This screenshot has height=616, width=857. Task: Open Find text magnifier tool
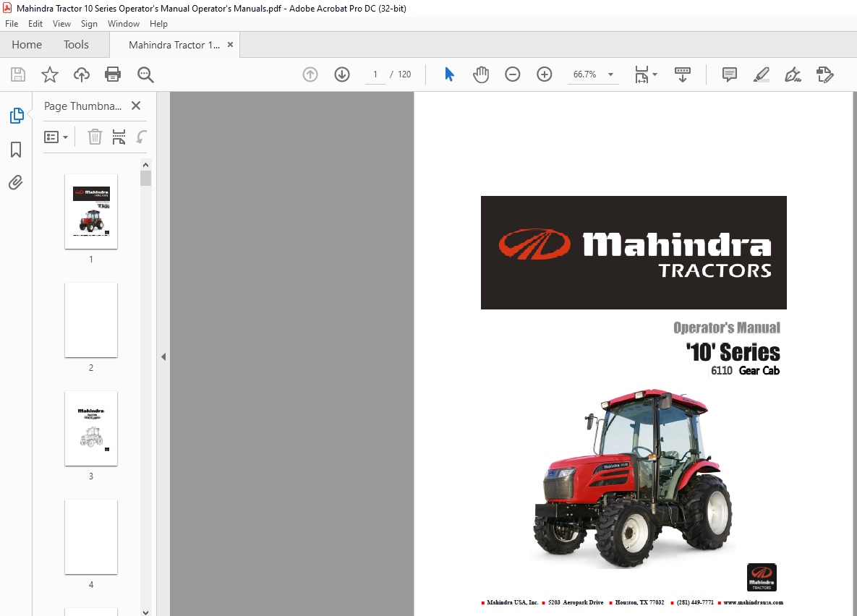coord(145,74)
